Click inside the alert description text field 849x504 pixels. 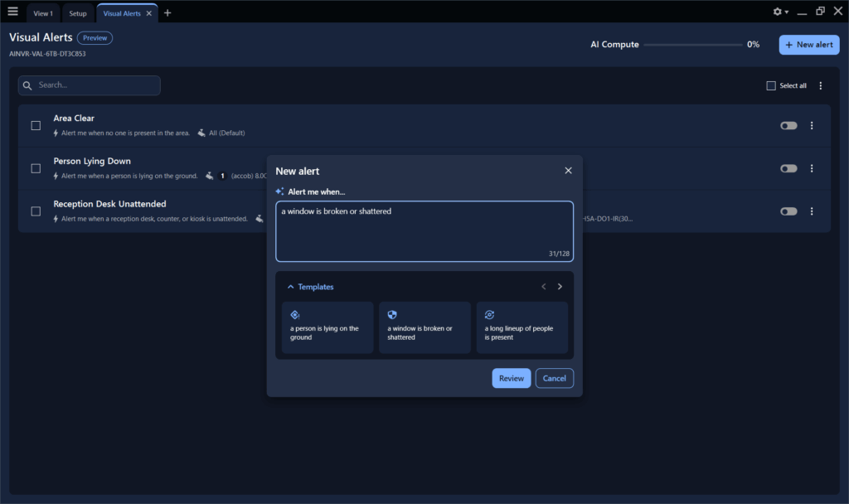(424, 230)
